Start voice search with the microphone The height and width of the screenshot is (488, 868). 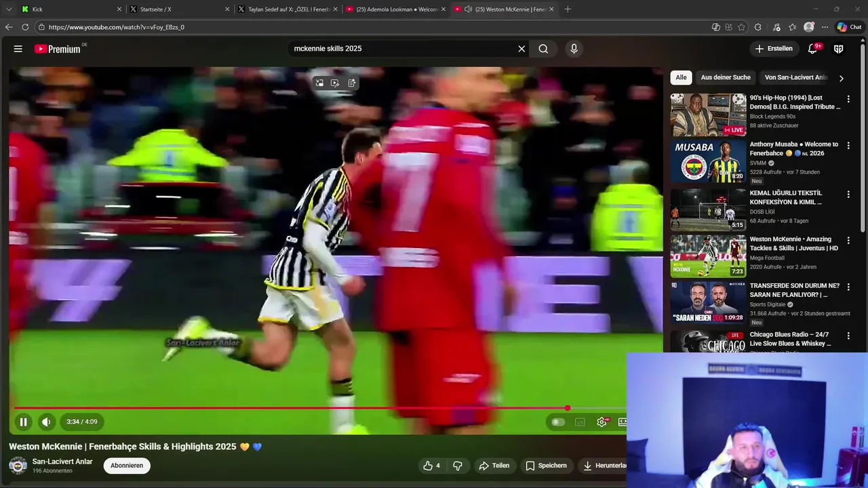[x=574, y=49]
